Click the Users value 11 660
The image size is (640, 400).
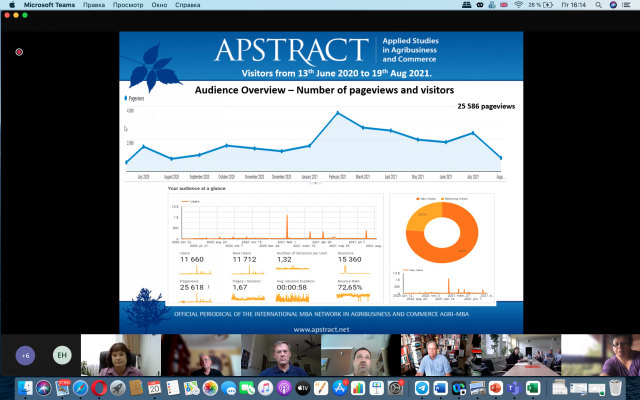click(x=191, y=259)
